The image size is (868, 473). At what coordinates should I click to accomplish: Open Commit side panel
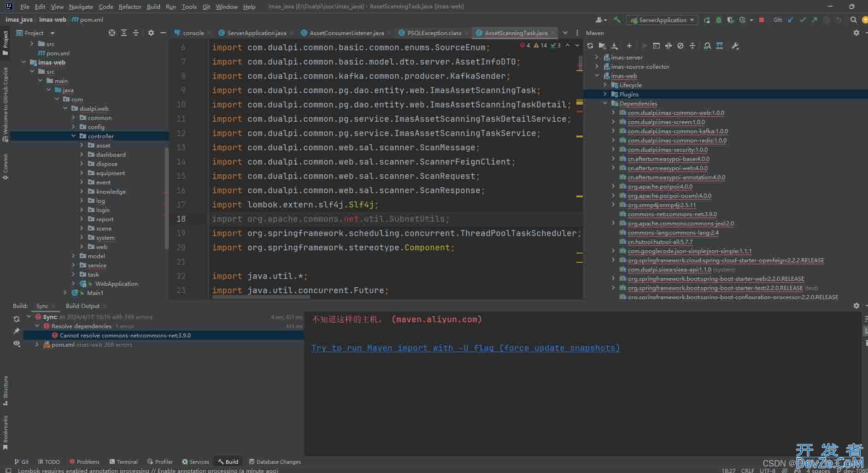[6, 166]
